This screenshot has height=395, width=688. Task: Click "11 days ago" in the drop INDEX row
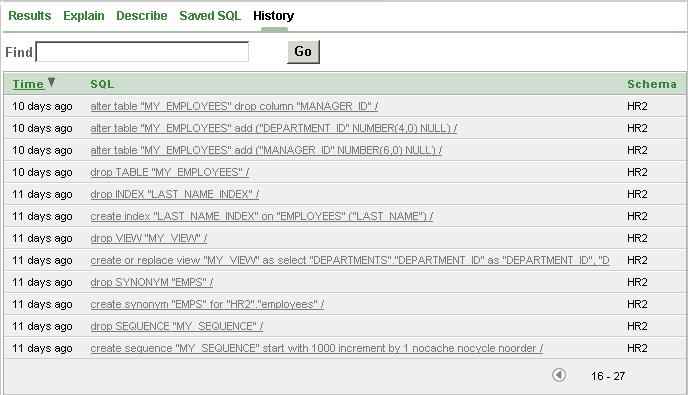(42, 194)
